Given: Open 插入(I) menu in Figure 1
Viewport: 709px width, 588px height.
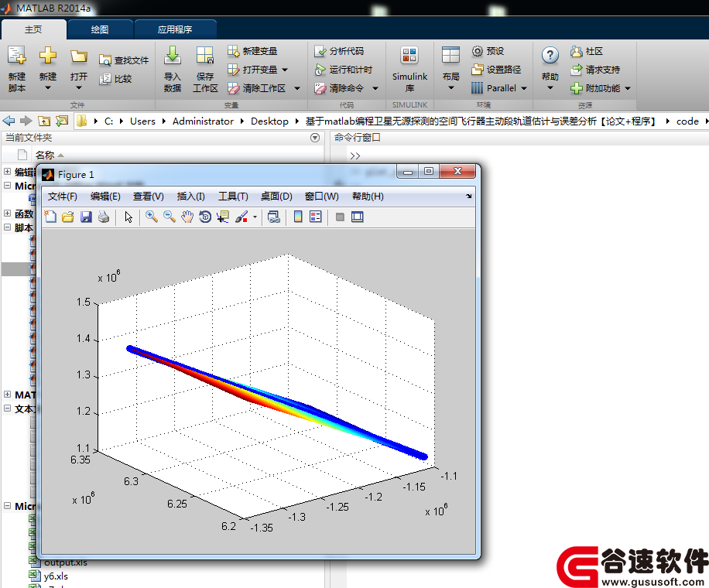Looking at the screenshot, I should [191, 197].
